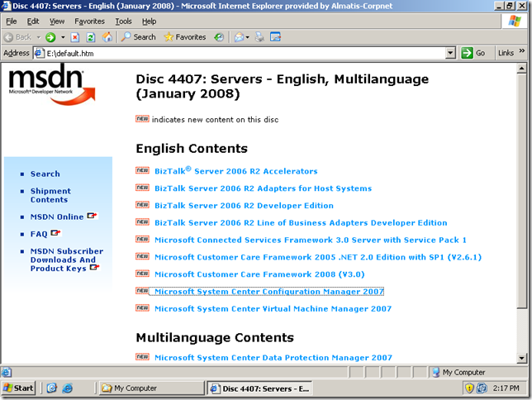Open the Favorites toolbar button
This screenshot has height=400, width=532.
click(185, 36)
